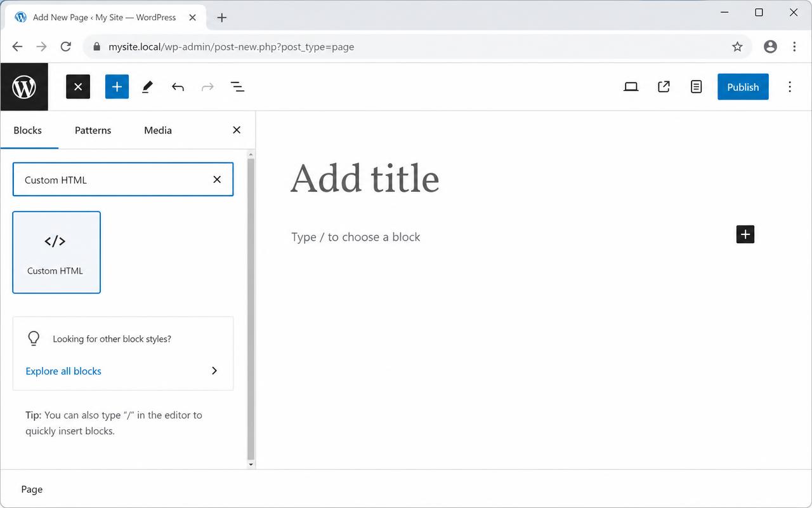Viewport: 812px width, 508px height.
Task: Insert the Custom HTML block
Action: [x=56, y=252]
